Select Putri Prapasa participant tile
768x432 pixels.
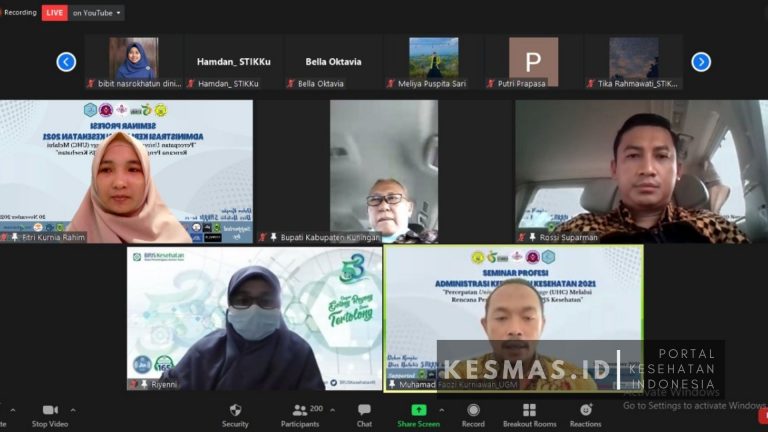pos(533,62)
